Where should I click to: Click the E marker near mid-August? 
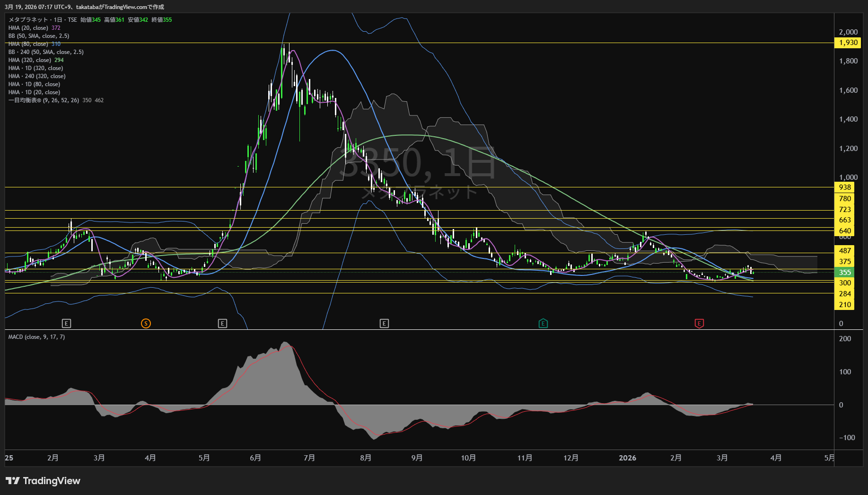[384, 324]
